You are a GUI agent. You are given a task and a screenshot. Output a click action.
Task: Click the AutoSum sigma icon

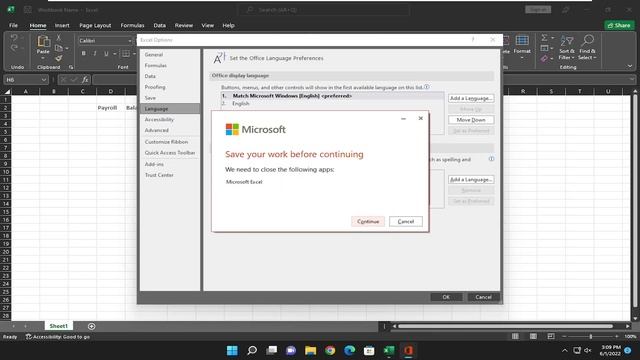[x=544, y=38]
